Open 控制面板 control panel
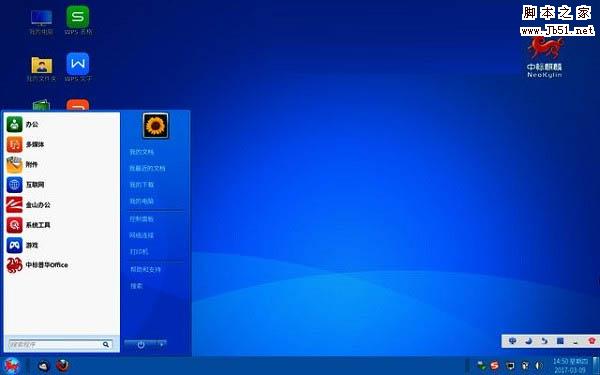600x375 pixels. click(142, 219)
